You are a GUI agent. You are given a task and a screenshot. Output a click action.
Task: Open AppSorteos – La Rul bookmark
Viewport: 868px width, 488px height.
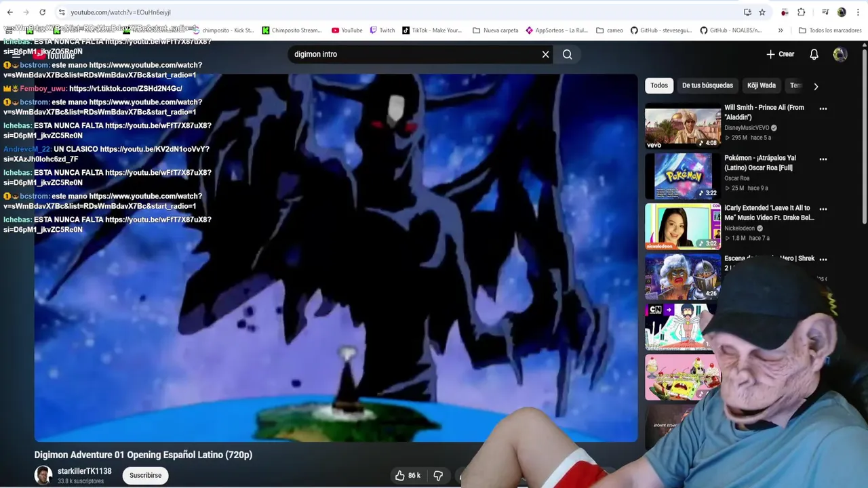pyautogui.click(x=557, y=30)
